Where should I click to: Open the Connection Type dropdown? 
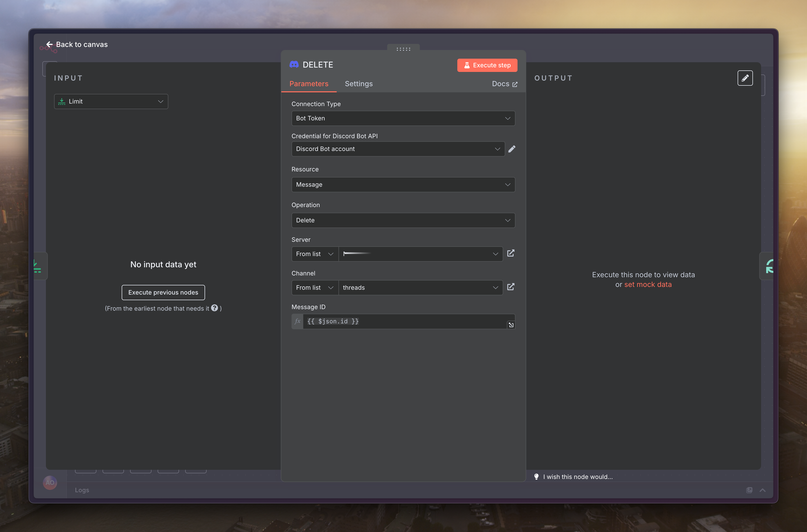coord(403,118)
